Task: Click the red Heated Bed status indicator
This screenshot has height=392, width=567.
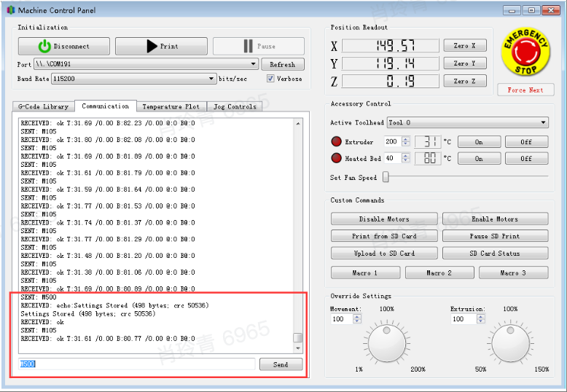Action: click(336, 158)
